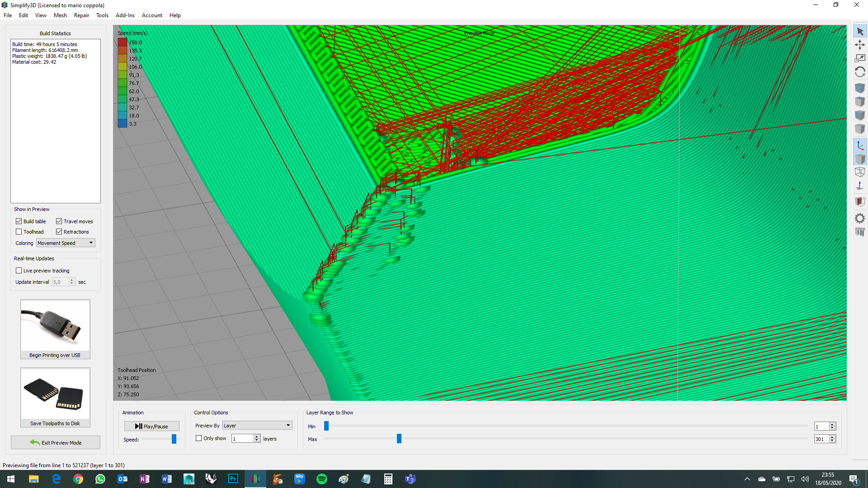Open Spotify from the taskbar
The width and height of the screenshot is (868, 488).
coord(322,479)
